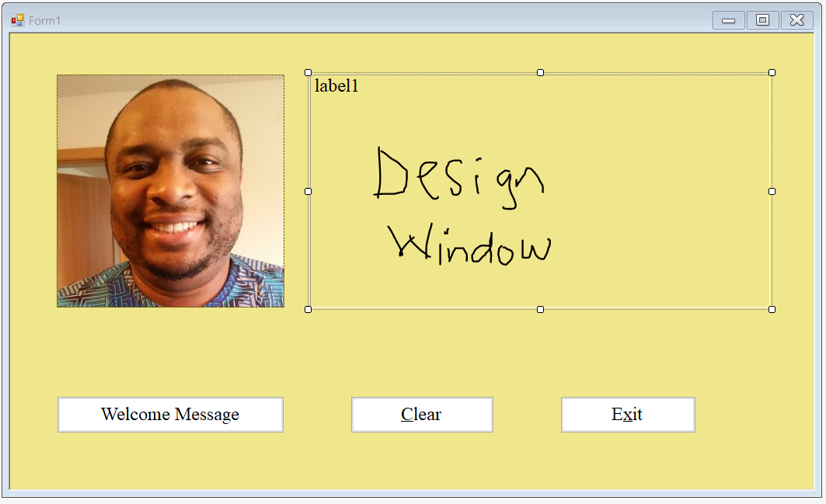Click the Form1 title text
This screenshot has width=826, height=504.
coord(45,20)
